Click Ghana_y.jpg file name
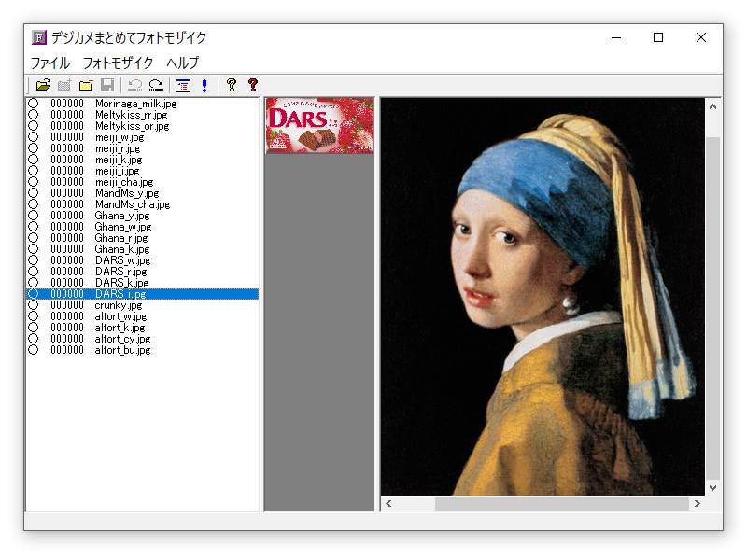Viewport: 747px width, 560px height. (x=122, y=216)
